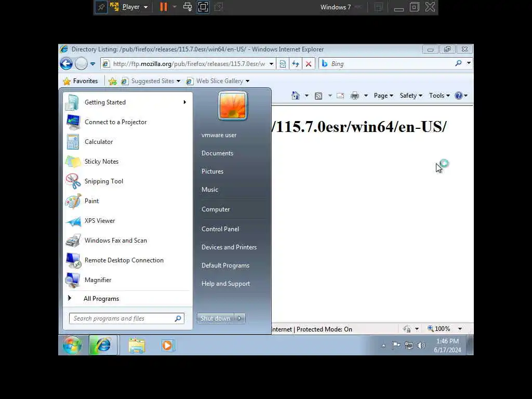The height and width of the screenshot is (399, 532).
Task: Expand All Programs
Action: (127, 299)
